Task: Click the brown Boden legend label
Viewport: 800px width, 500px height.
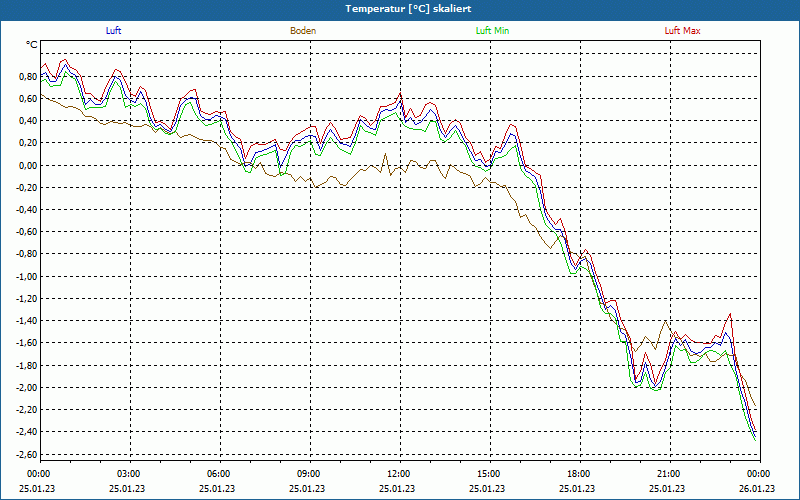Action: click(303, 31)
